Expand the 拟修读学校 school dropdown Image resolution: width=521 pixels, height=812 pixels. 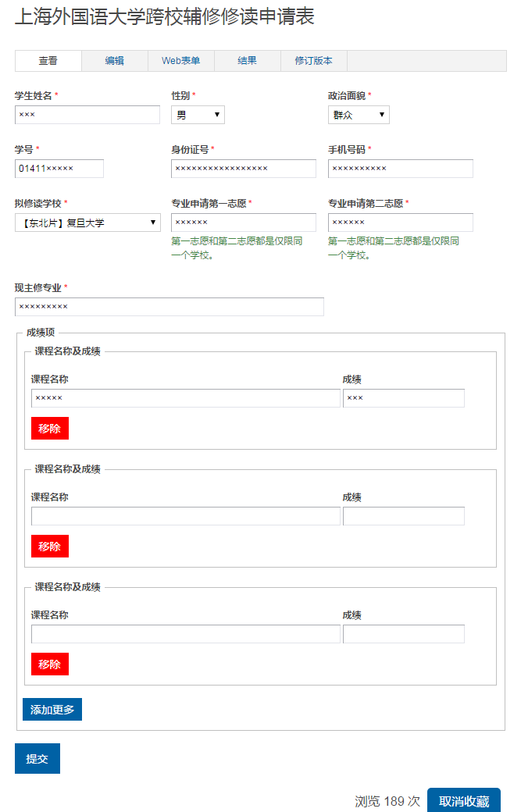point(87,223)
